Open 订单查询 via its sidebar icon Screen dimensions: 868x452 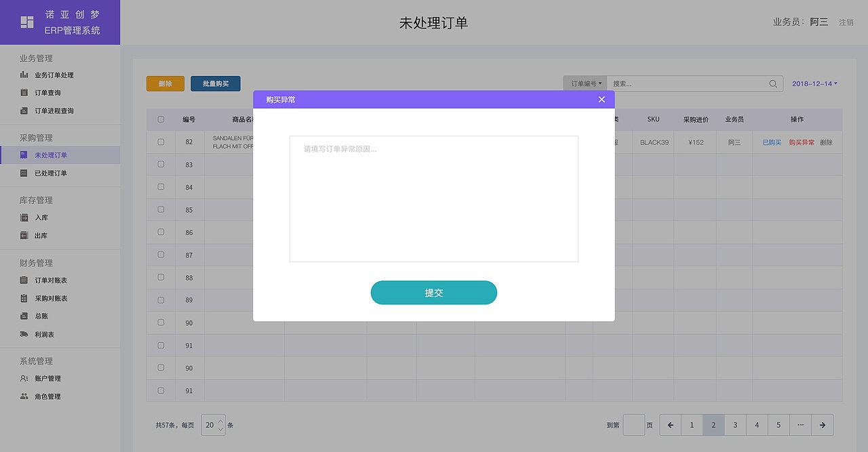point(25,92)
